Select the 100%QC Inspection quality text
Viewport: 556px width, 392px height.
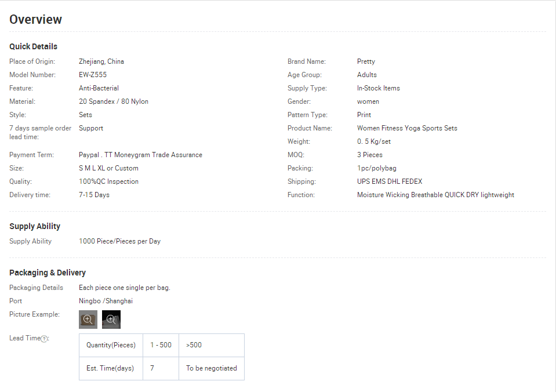[x=108, y=182]
